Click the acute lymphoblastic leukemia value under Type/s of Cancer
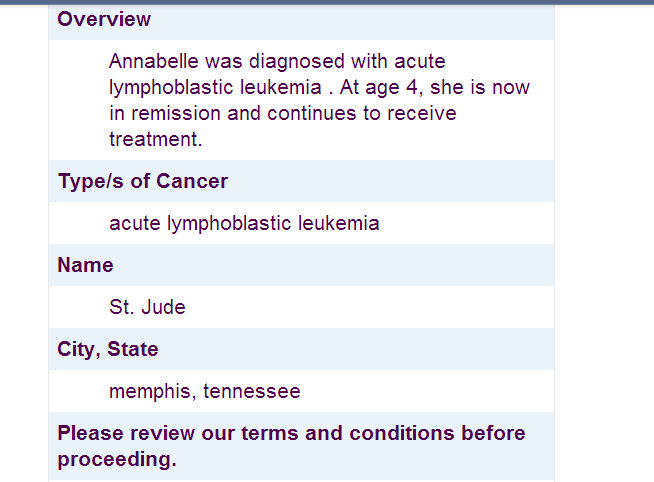654x482 pixels. (244, 223)
